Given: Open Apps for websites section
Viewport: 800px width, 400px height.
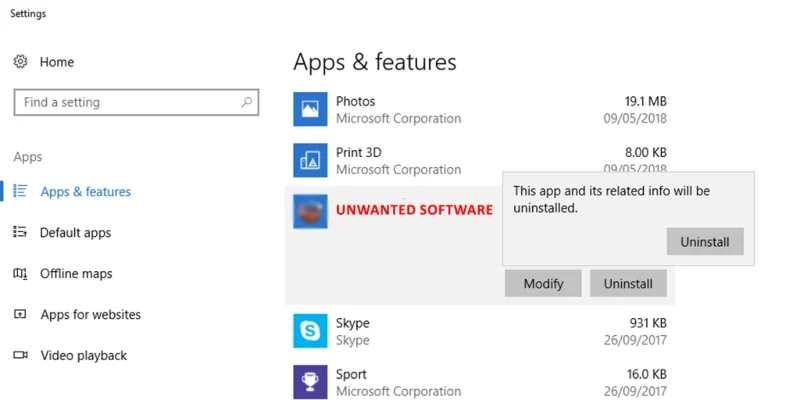Looking at the screenshot, I should pos(91,315).
